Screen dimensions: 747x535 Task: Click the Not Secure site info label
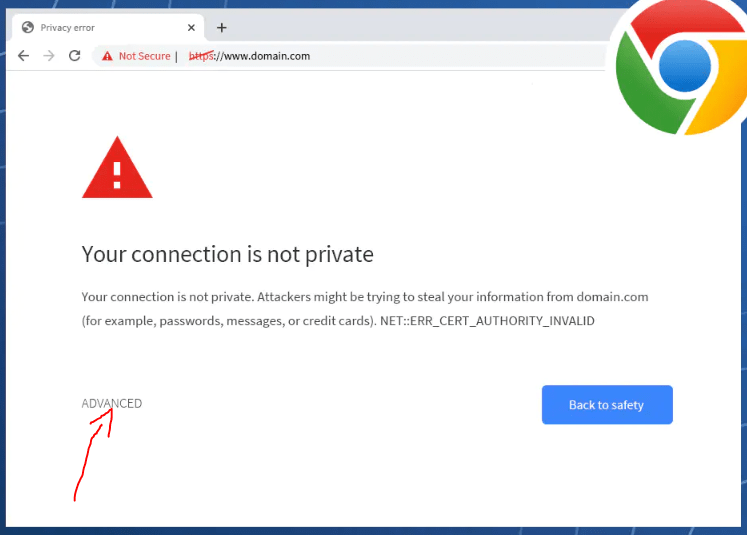point(144,56)
